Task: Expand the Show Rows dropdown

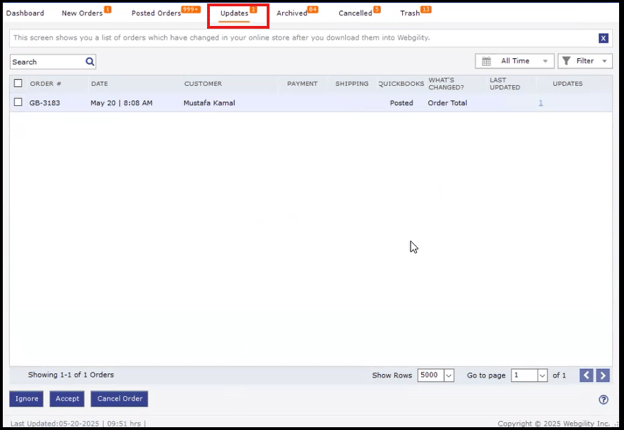Action: tap(448, 376)
